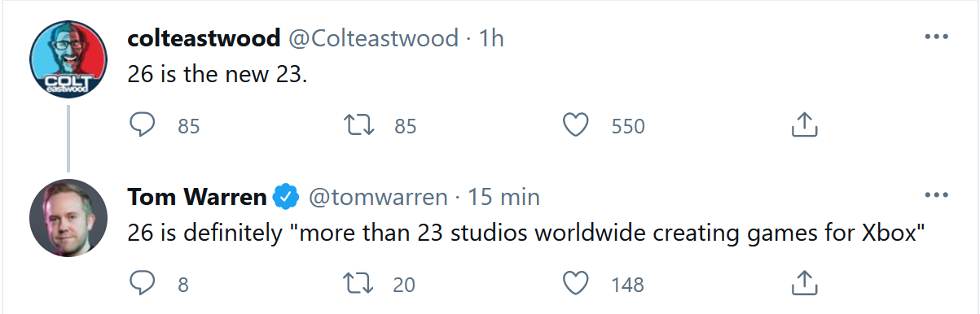Reply to colteastwood's tweet
The width and height of the screenshot is (980, 314).
[143, 124]
